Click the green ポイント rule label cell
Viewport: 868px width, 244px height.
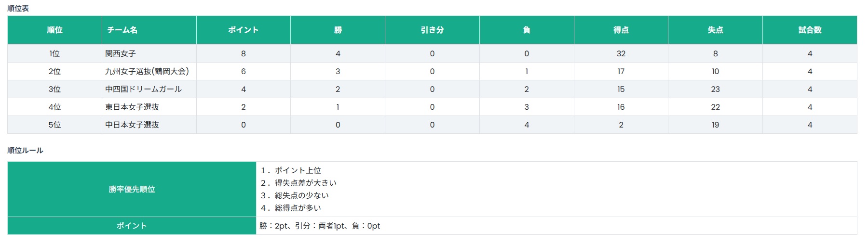(x=132, y=226)
